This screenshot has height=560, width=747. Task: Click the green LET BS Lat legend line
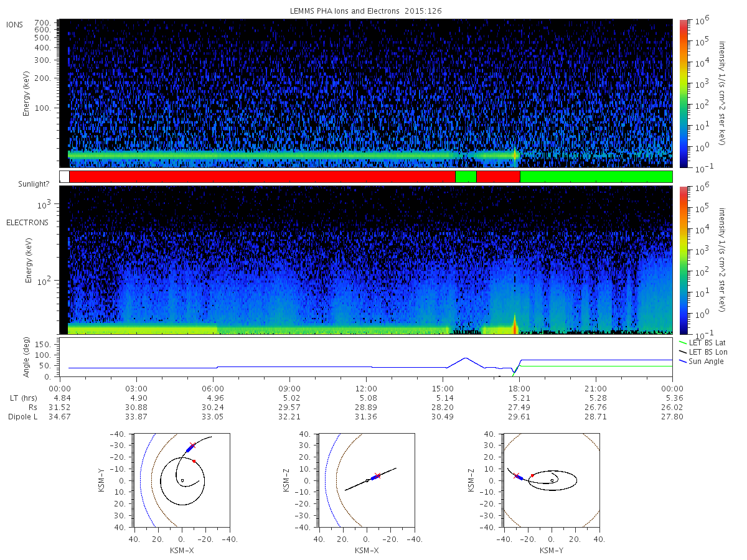[x=682, y=342]
